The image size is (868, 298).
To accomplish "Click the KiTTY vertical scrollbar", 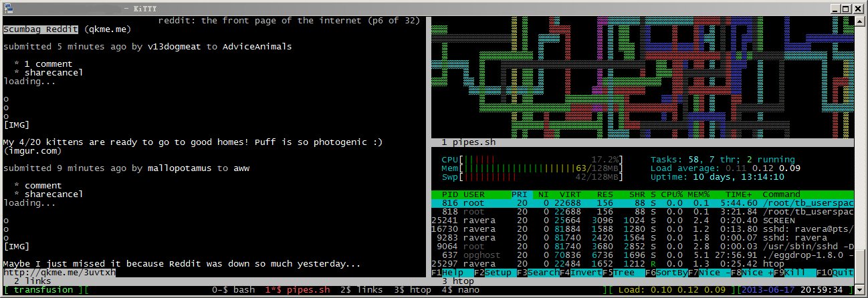I will tap(860, 156).
